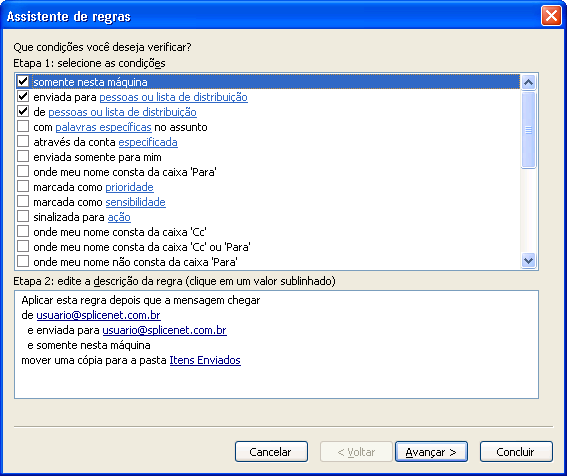This screenshot has height=476, width=567.
Task: Finish the rule with Concluir
Action: coord(516,451)
